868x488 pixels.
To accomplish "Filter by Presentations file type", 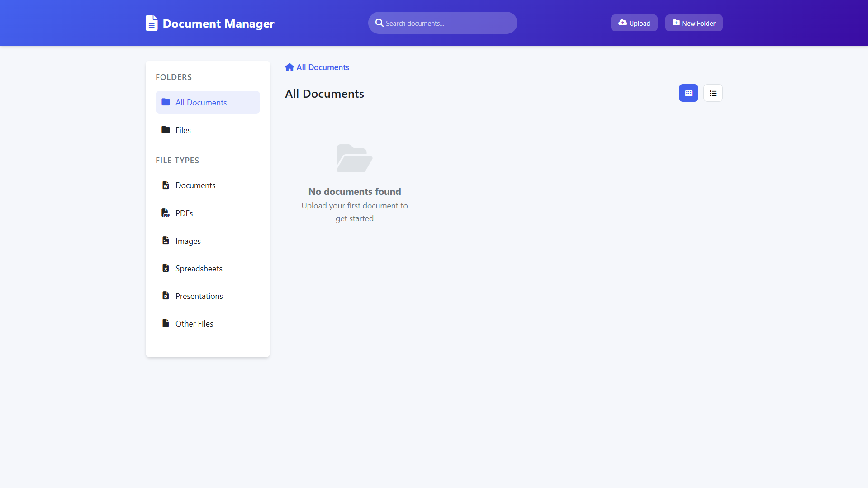I will [208, 296].
